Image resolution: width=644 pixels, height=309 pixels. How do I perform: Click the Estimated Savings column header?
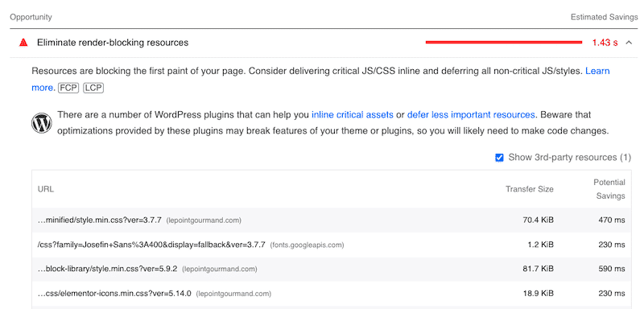[x=605, y=17]
